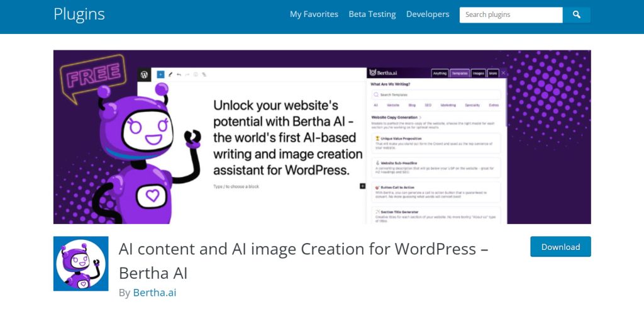Focus the Search plugins field
644x311 pixels.
511,15
